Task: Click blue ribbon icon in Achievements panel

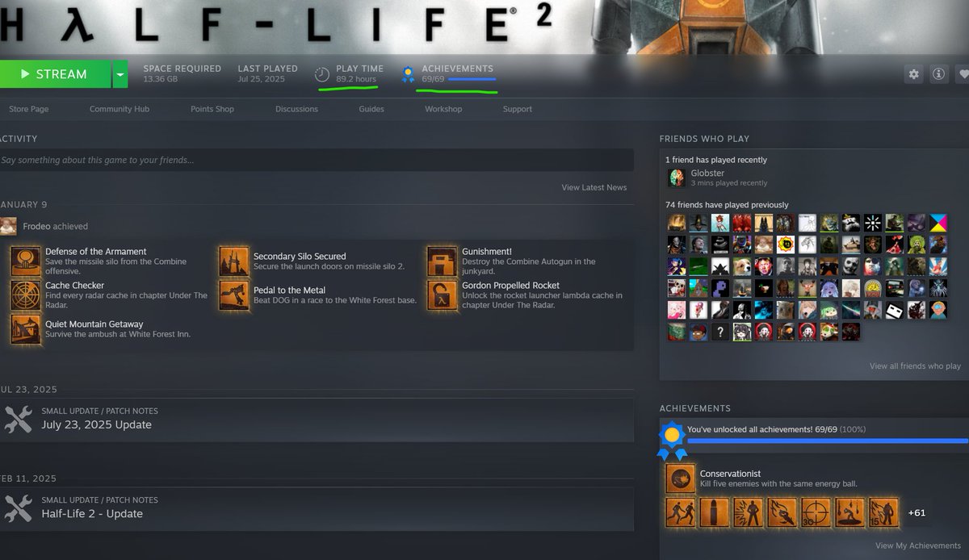Action: click(x=671, y=440)
